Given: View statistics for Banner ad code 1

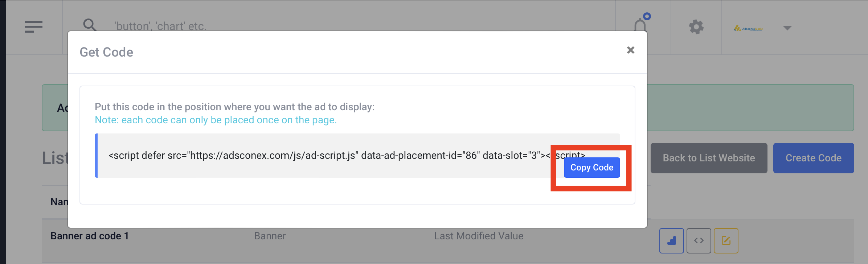Looking at the screenshot, I should [671, 240].
